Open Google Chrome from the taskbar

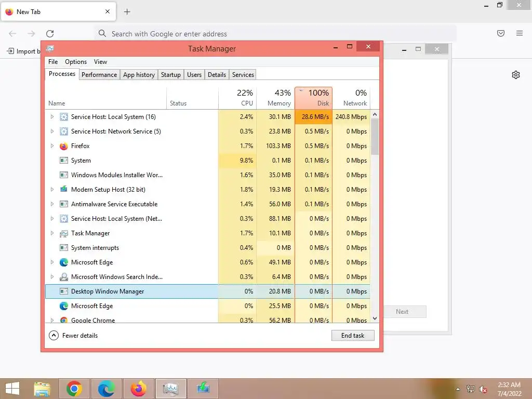(x=74, y=389)
